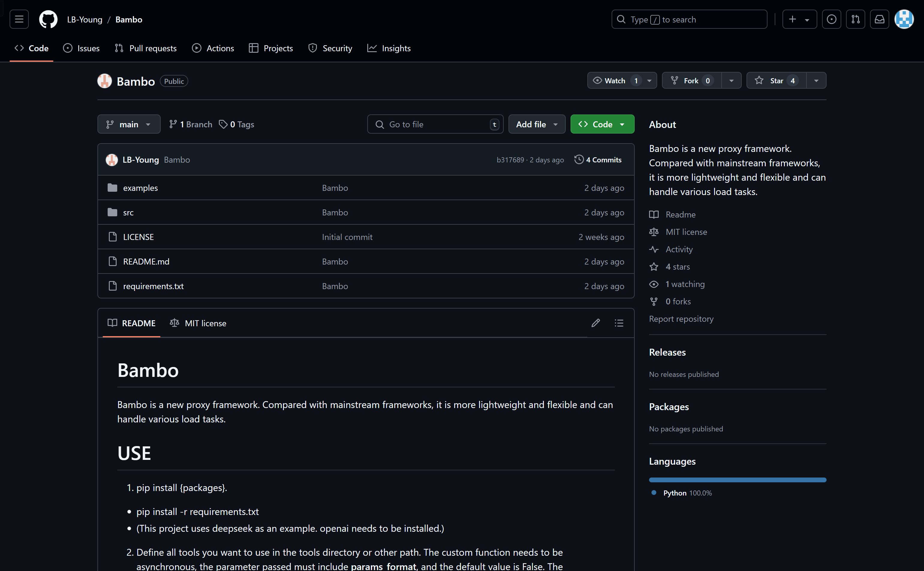Edit the README with pencil icon

pos(596,323)
